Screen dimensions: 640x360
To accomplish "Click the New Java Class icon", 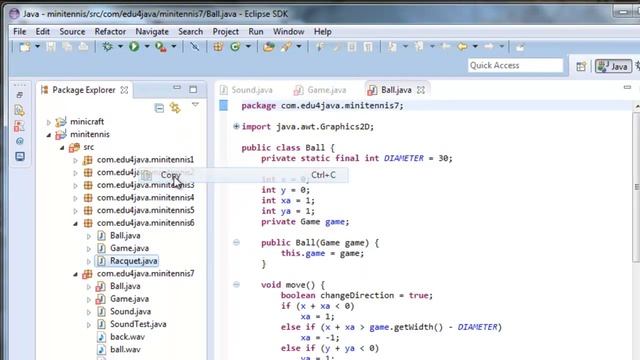I will tap(235, 47).
